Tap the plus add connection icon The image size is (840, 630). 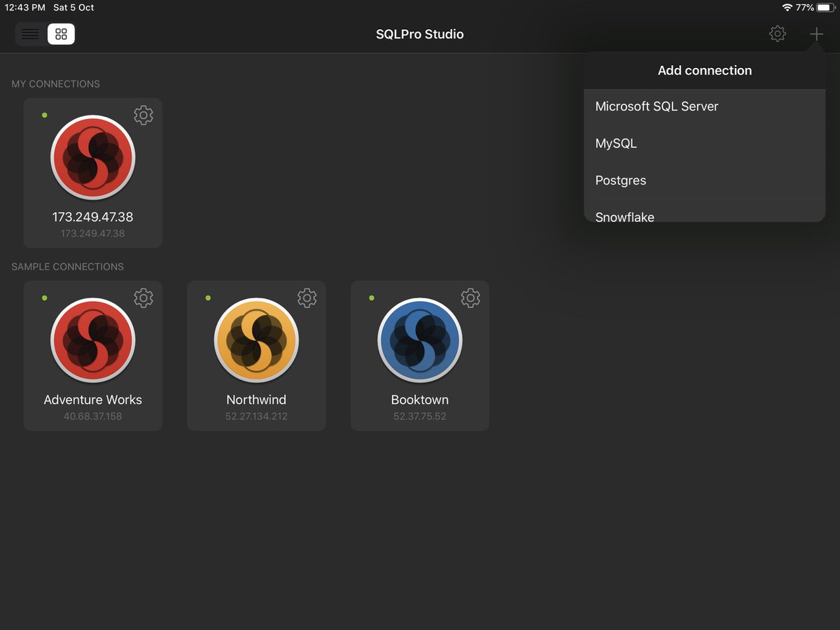tap(816, 34)
